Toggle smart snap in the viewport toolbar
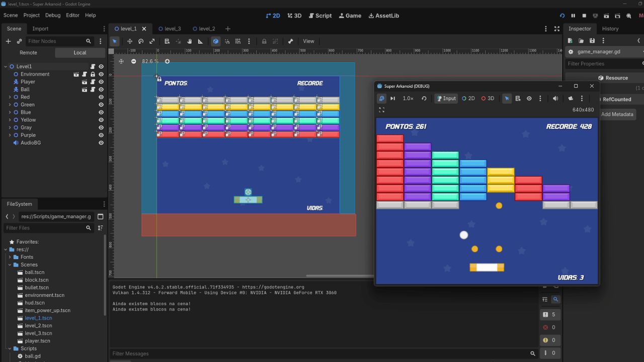 point(227,41)
